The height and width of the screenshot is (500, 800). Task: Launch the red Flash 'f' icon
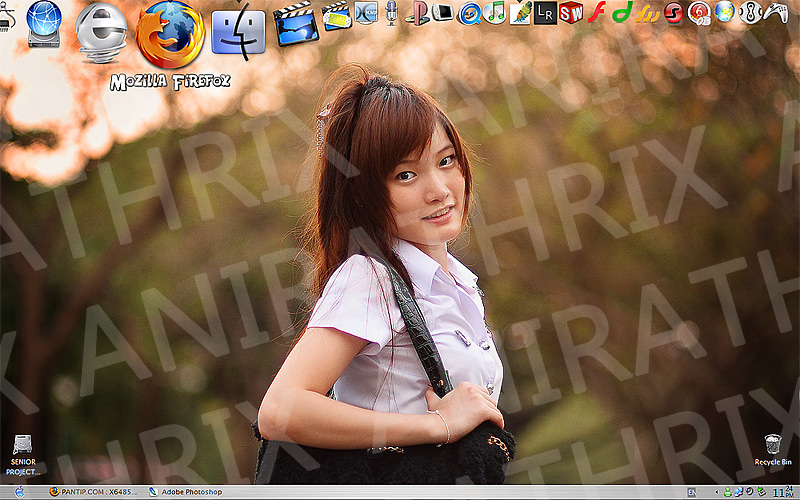pos(596,12)
